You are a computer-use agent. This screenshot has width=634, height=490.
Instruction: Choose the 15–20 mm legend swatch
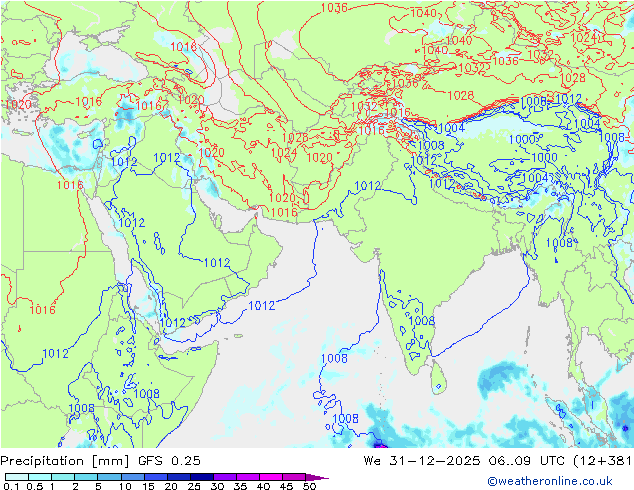point(156,477)
